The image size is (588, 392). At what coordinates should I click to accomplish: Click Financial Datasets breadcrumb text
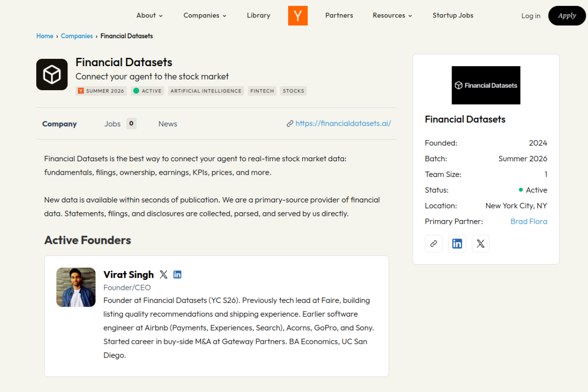(127, 36)
